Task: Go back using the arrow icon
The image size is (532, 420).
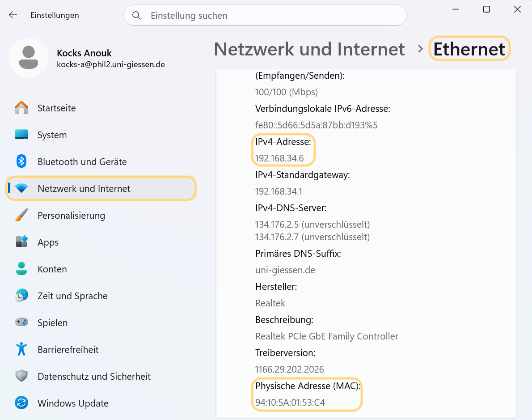Action: [13, 15]
